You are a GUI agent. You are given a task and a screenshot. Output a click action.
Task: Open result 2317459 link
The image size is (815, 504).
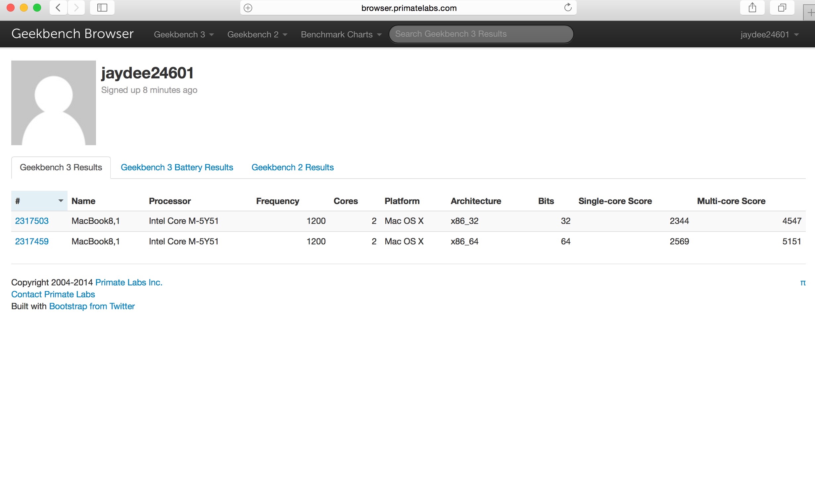click(x=32, y=241)
